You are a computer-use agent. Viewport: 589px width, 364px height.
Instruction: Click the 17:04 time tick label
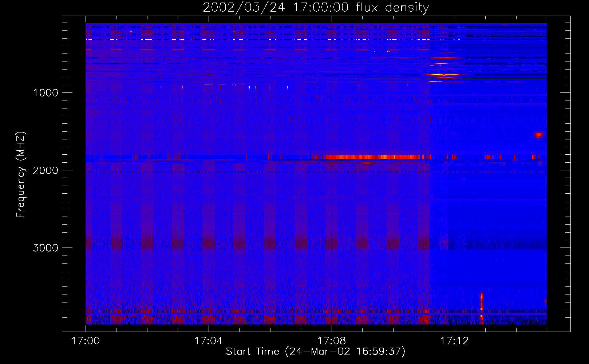pyautogui.click(x=209, y=341)
